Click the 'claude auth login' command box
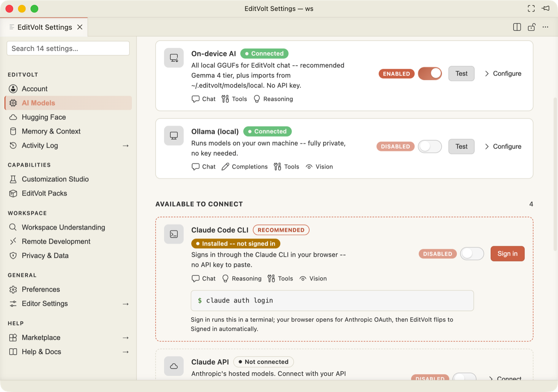The width and height of the screenshot is (558, 392). (332, 300)
